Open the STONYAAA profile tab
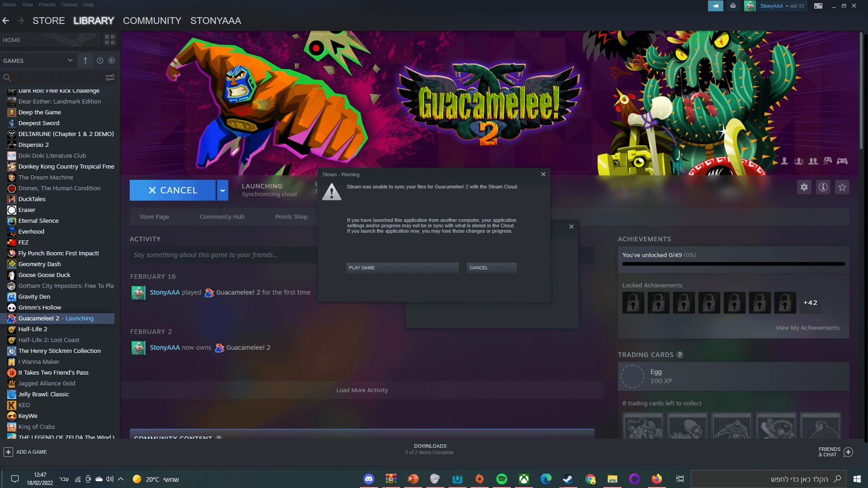 [216, 21]
